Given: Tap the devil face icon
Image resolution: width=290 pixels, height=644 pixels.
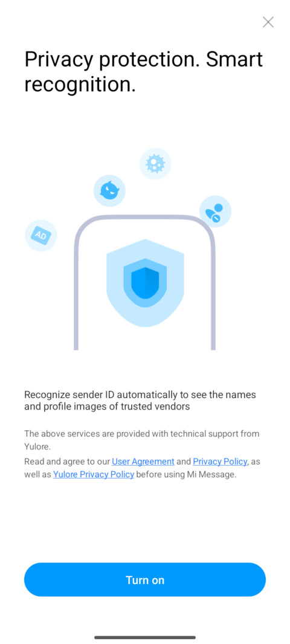Looking at the screenshot, I should point(109,190).
